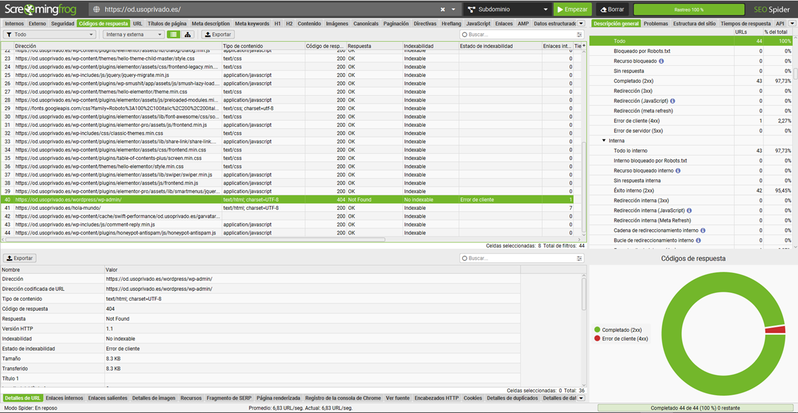The width and height of the screenshot is (798, 413).
Task: Switch to tree view icon
Action: [x=188, y=35]
